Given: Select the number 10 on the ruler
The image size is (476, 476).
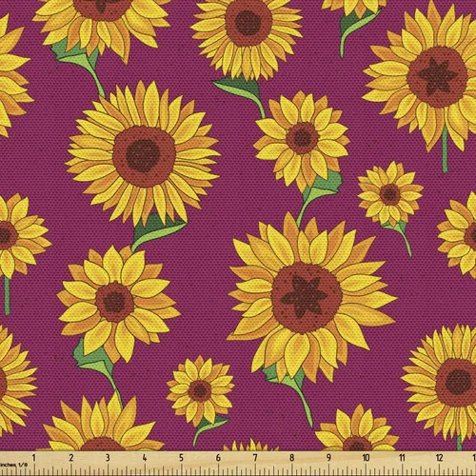Looking at the screenshot, I should pyautogui.click(x=366, y=458).
